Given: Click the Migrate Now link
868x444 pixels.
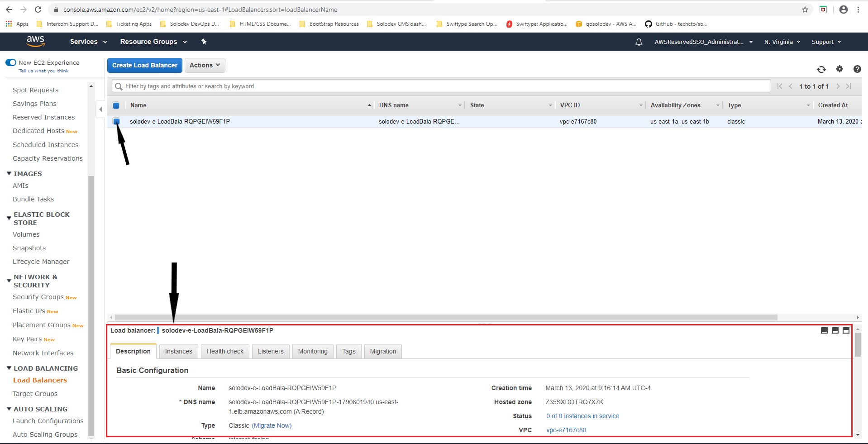Looking at the screenshot, I should coord(272,425).
